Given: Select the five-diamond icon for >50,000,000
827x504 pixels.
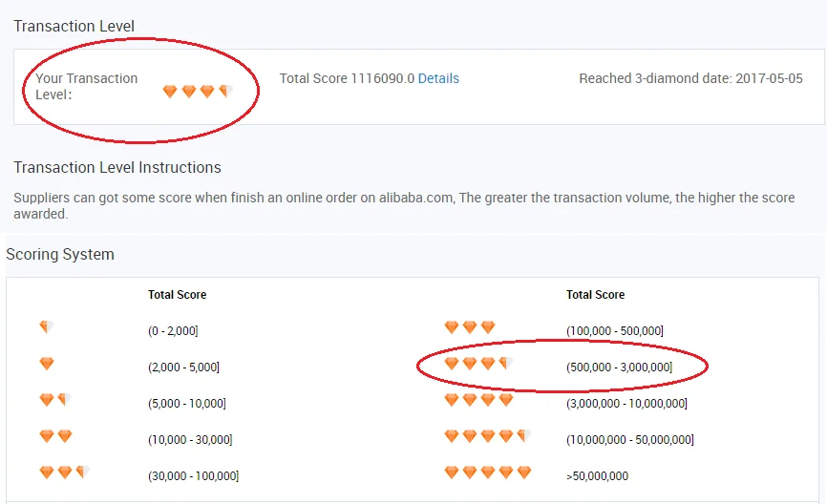Looking at the screenshot, I should pos(487,472).
